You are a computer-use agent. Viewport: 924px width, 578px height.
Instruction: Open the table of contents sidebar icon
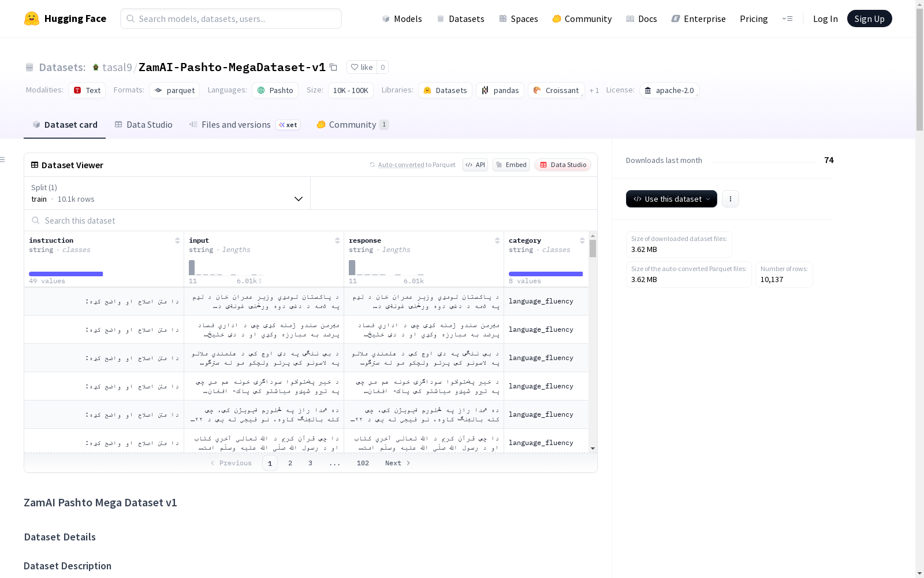(3, 160)
